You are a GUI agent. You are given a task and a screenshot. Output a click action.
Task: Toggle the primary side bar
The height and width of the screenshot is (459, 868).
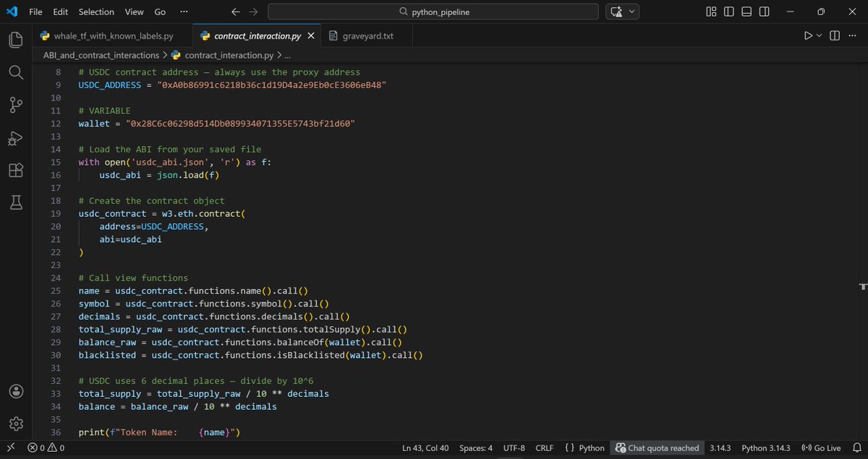[x=729, y=12]
